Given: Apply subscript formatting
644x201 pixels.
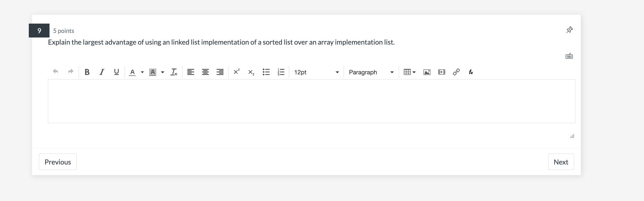Looking at the screenshot, I should (251, 72).
